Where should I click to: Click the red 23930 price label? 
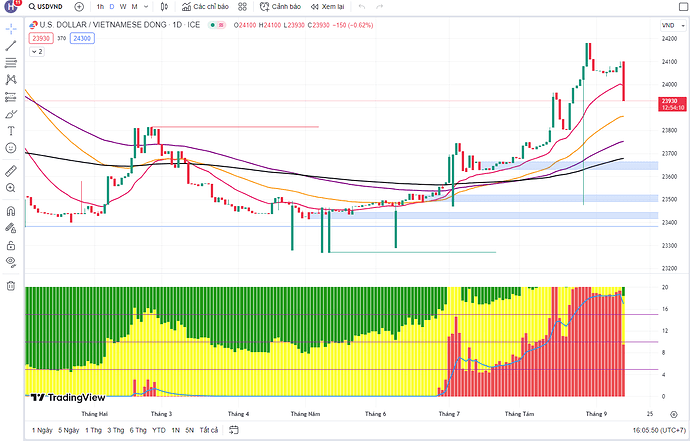click(x=672, y=104)
